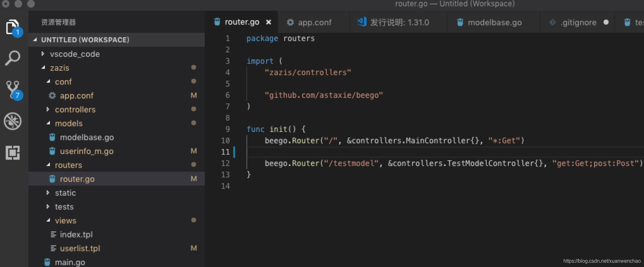Switch to the modelbase.go tab
The height and width of the screenshot is (267, 644).
[x=494, y=22]
